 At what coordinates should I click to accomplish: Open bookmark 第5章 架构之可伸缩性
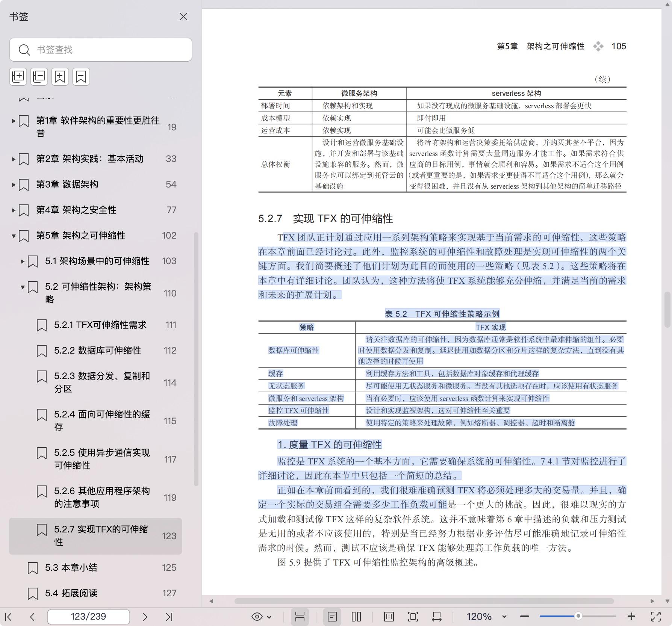81,236
